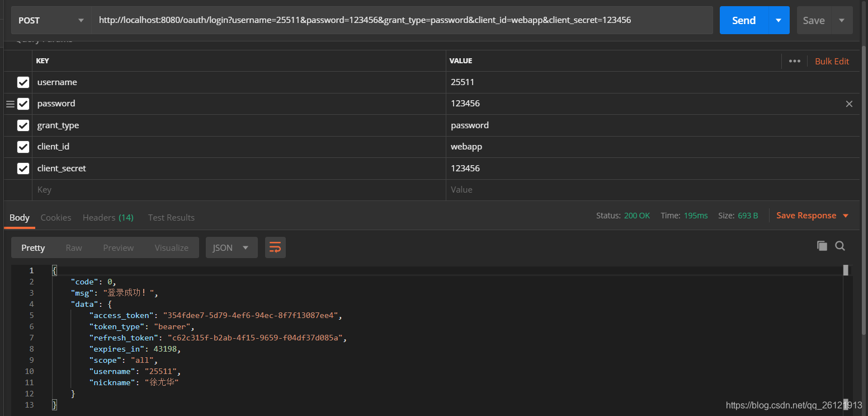The height and width of the screenshot is (416, 868).
Task: Click Save Response
Action: (806, 216)
